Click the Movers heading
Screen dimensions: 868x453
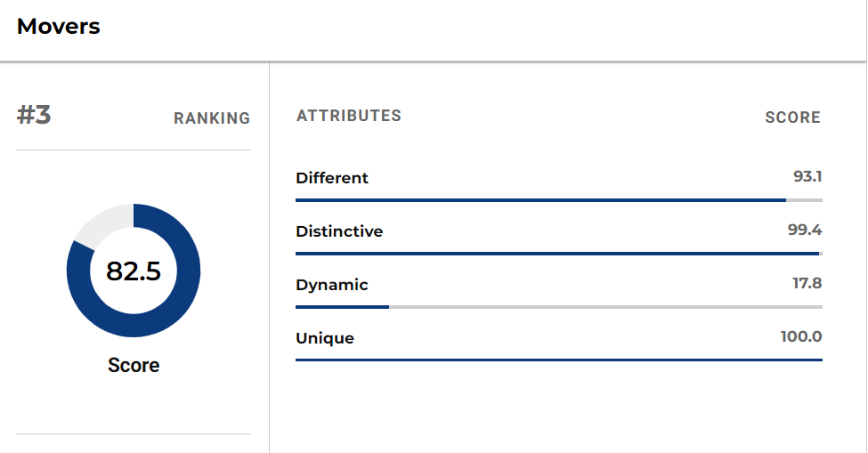click(x=58, y=27)
